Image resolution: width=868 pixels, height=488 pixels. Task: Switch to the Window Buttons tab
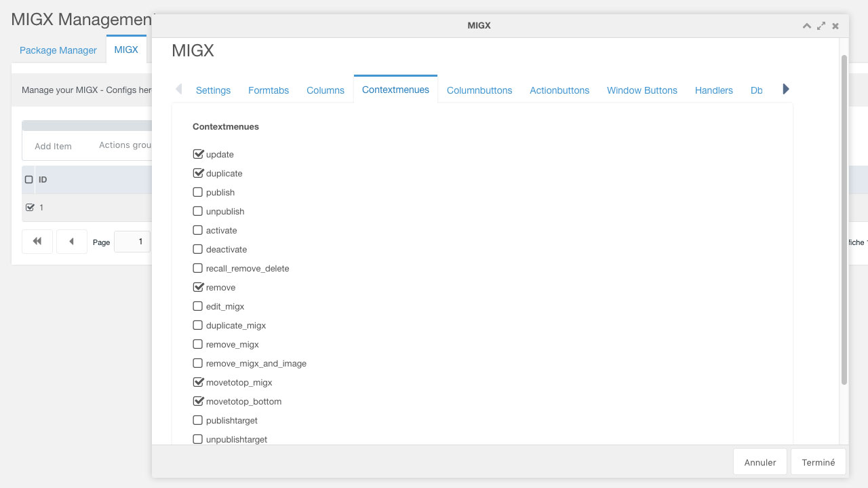point(642,90)
